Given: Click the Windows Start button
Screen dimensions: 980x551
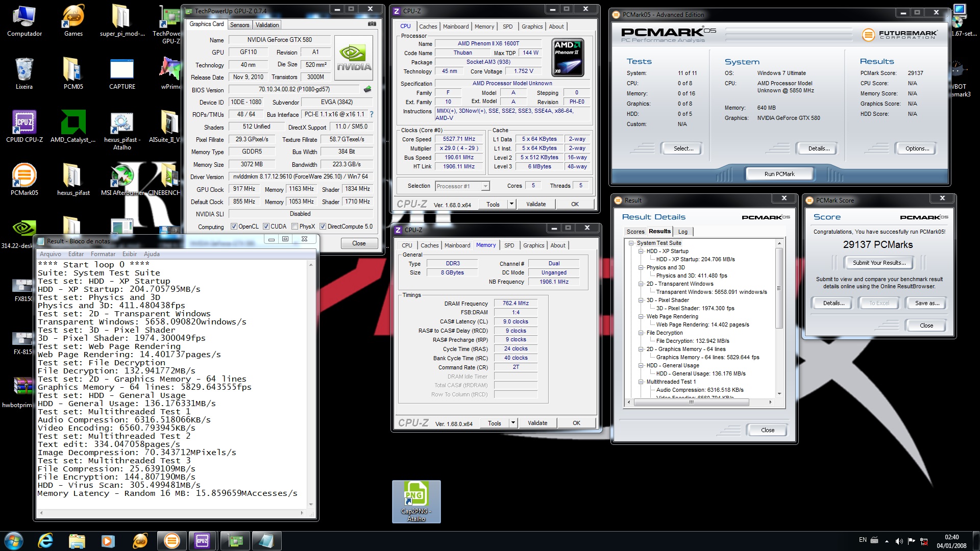Looking at the screenshot, I should [14, 541].
